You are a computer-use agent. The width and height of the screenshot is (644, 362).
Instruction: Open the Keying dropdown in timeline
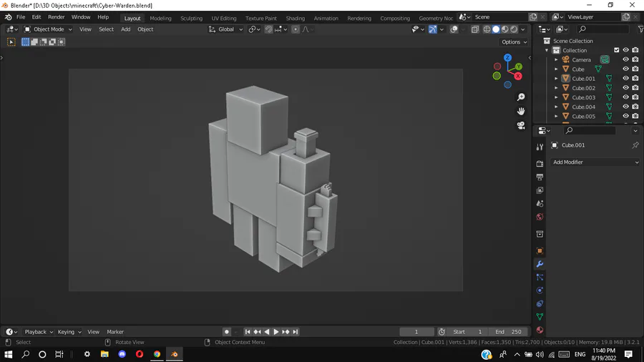[x=69, y=332]
